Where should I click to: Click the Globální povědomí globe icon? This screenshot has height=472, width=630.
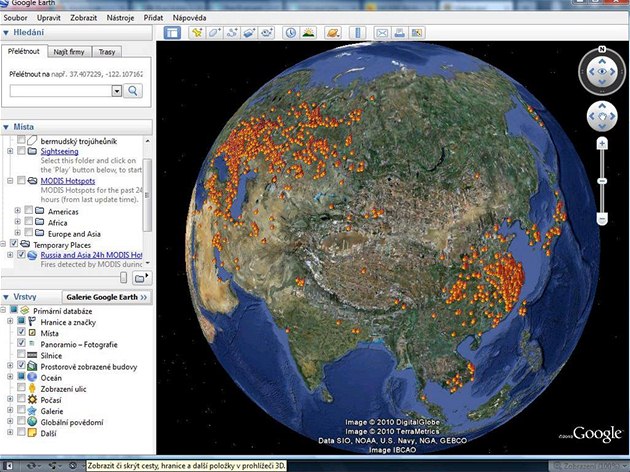[32, 422]
